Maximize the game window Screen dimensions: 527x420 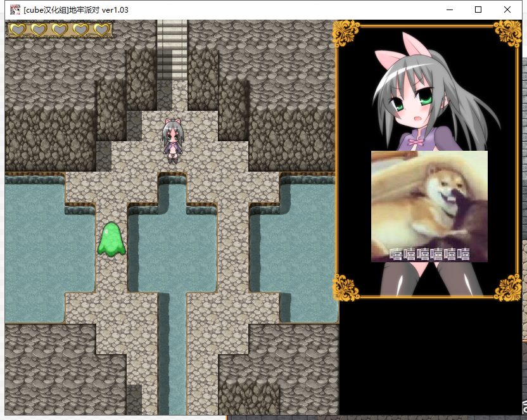click(478, 10)
